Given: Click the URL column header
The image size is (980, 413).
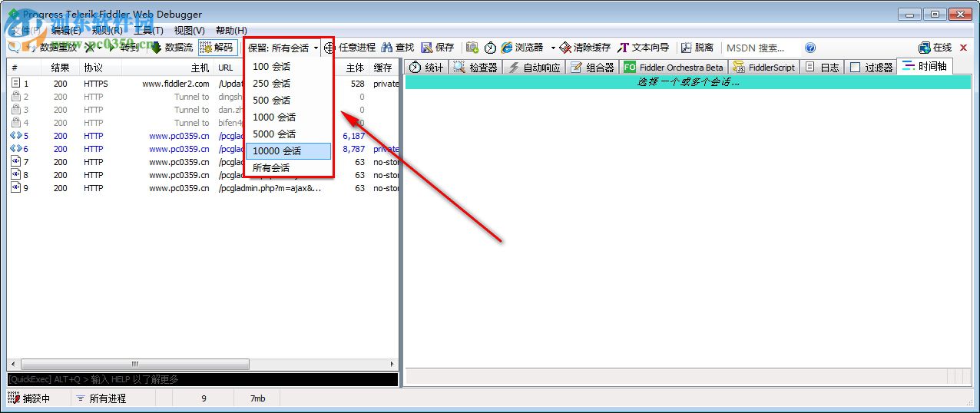Looking at the screenshot, I should (x=226, y=68).
